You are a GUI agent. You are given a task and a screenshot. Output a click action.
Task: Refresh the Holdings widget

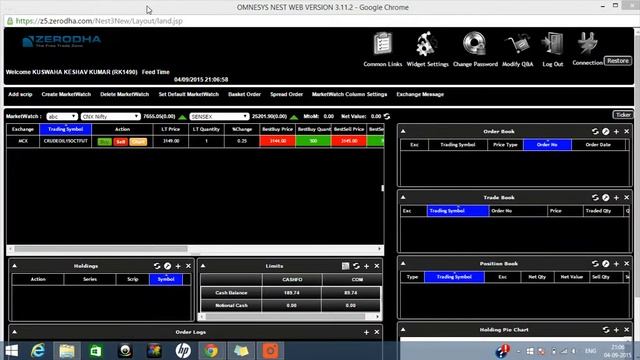point(157,266)
